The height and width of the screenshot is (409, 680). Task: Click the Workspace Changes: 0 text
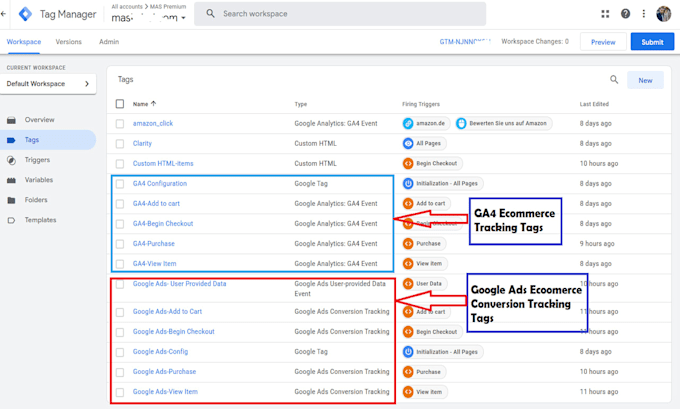(x=535, y=42)
